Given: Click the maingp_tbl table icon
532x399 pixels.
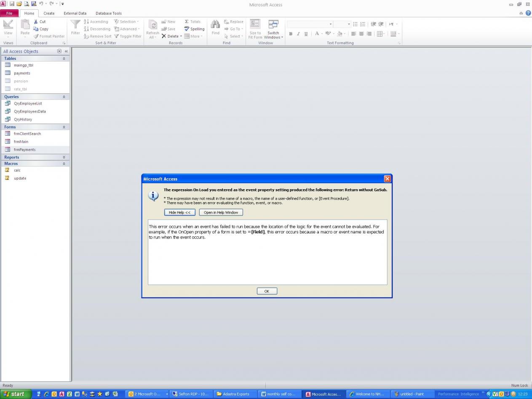Looking at the screenshot, I should click(x=7, y=65).
